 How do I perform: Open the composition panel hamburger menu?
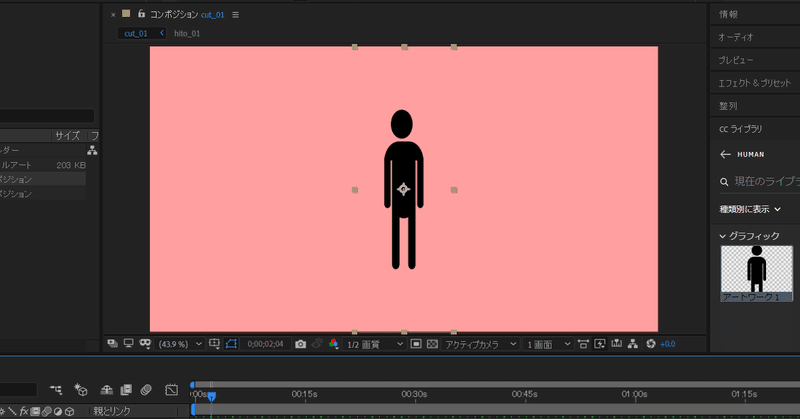235,15
